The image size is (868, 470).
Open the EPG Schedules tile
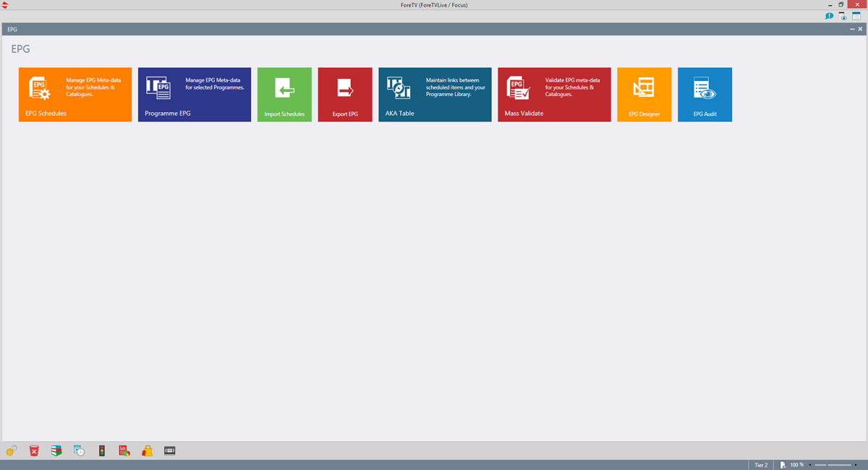click(x=75, y=95)
